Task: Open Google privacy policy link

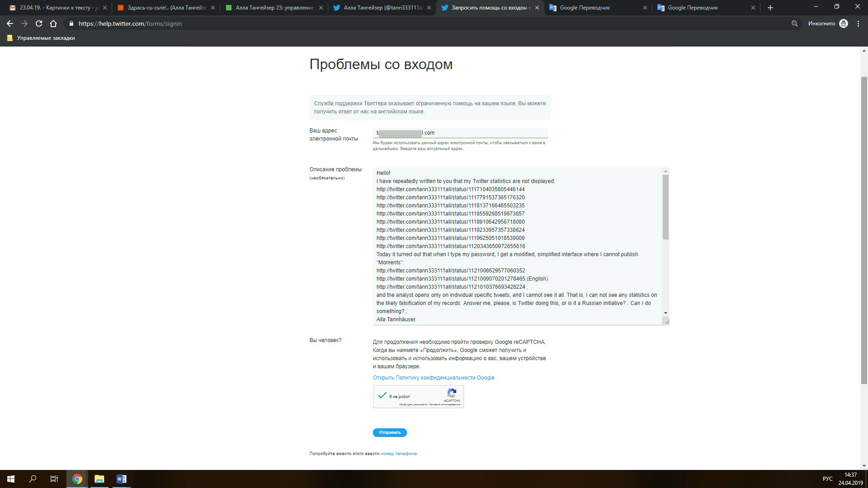Action: coord(434,378)
